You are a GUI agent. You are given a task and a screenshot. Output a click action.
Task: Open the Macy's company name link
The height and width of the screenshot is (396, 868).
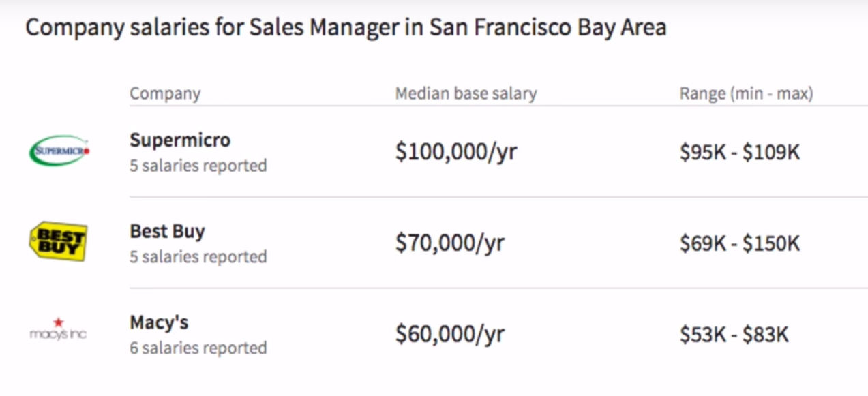point(159,322)
